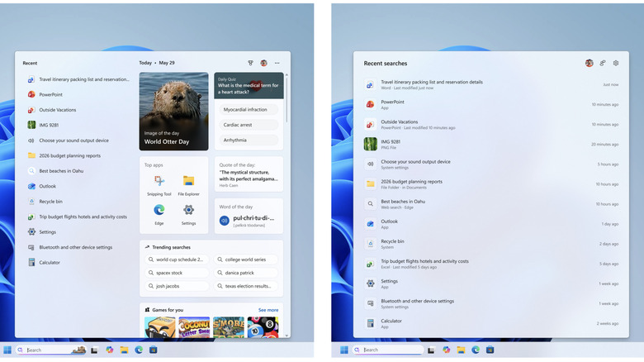644x362 pixels.
Task: Search trending 'spacex stock'
Action: coord(177,273)
